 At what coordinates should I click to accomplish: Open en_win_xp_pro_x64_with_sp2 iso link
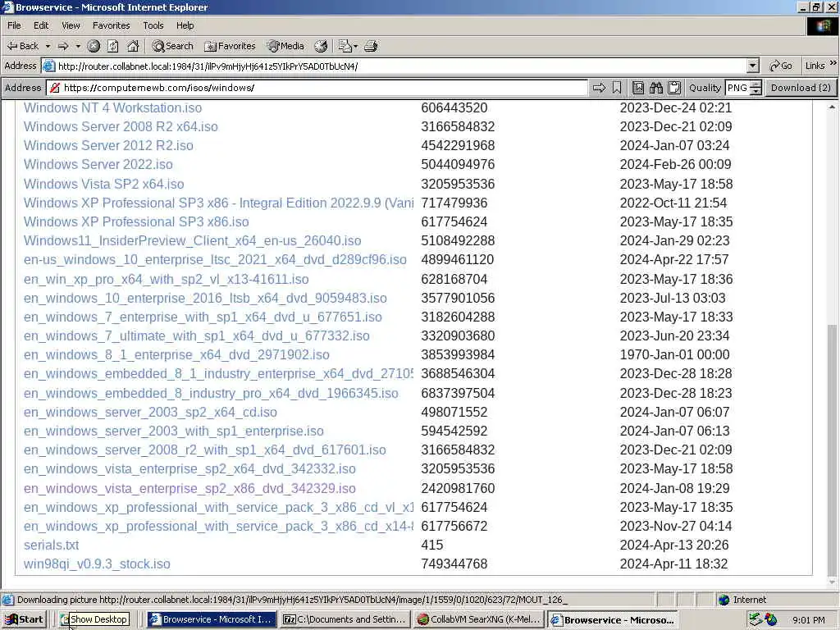click(166, 279)
